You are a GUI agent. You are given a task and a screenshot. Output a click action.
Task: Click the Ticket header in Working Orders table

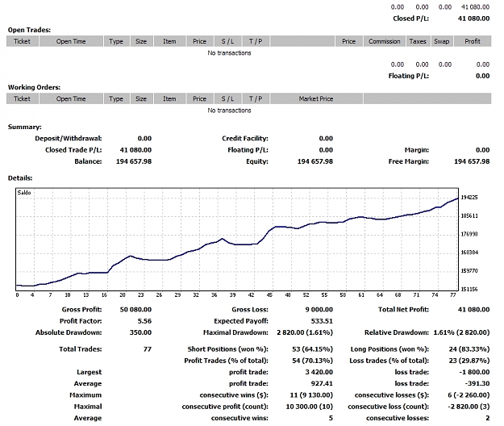pyautogui.click(x=23, y=98)
